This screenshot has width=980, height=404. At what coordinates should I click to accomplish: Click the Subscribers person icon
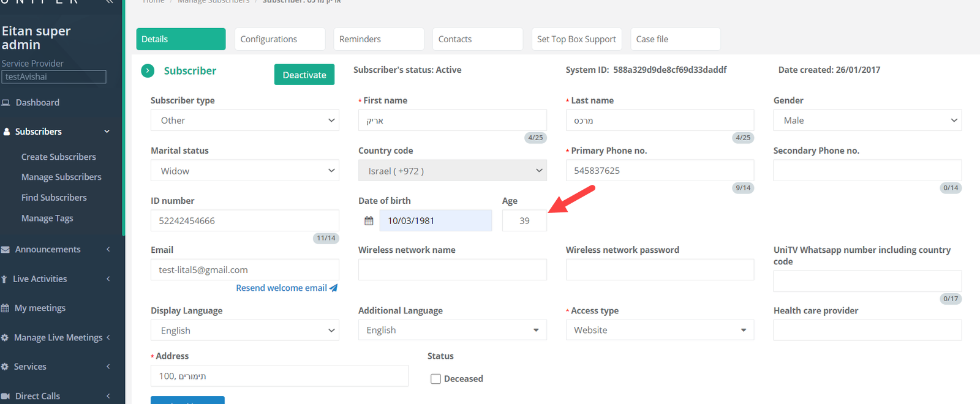(7, 132)
